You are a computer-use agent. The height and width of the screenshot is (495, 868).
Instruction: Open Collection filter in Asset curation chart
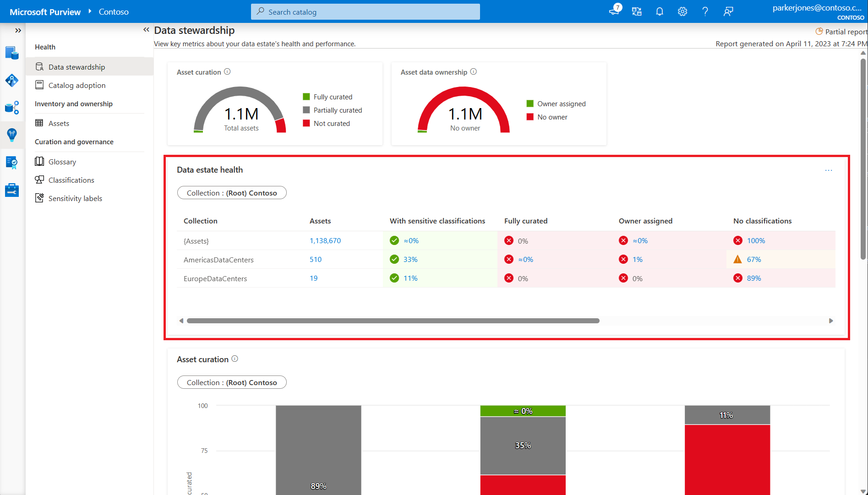(x=232, y=382)
